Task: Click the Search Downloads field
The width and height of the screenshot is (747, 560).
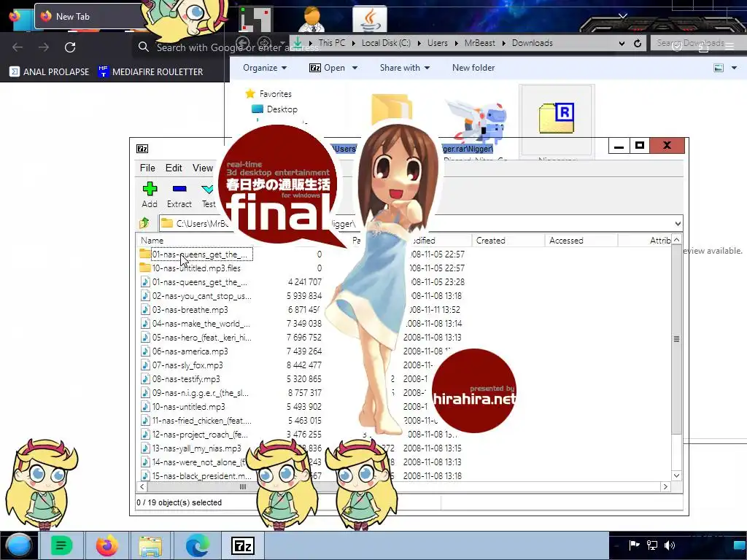Action: click(x=697, y=43)
